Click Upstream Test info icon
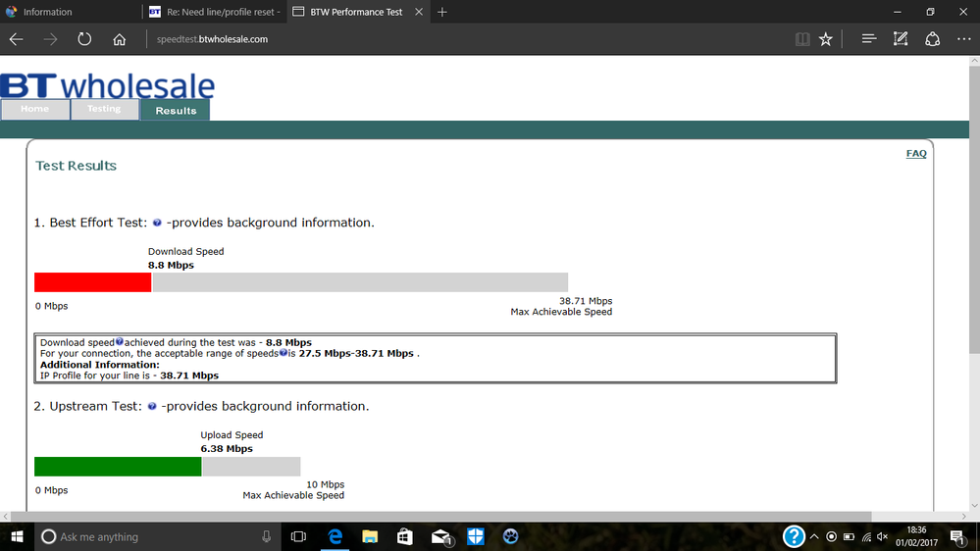Viewport: 980px width, 551px height. (x=152, y=407)
